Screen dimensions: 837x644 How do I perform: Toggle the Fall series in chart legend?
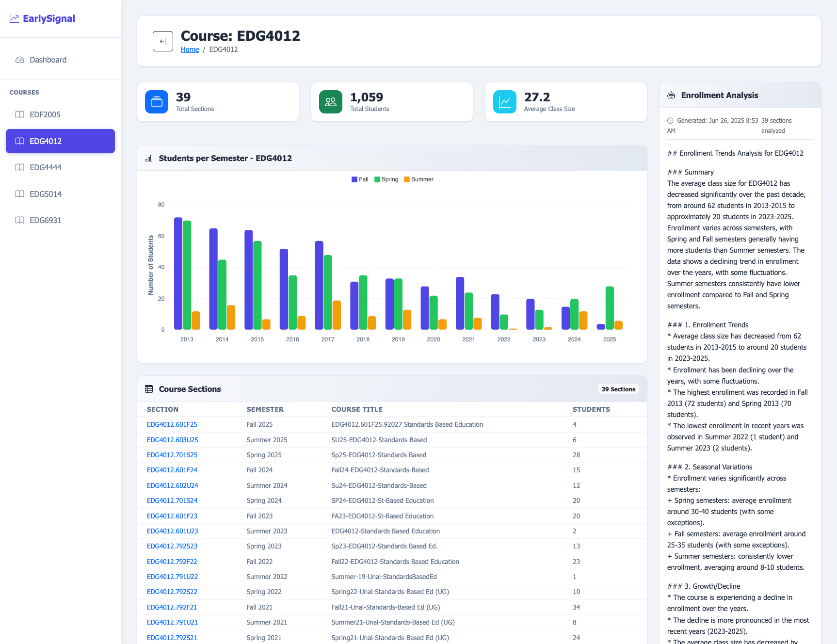pyautogui.click(x=360, y=179)
